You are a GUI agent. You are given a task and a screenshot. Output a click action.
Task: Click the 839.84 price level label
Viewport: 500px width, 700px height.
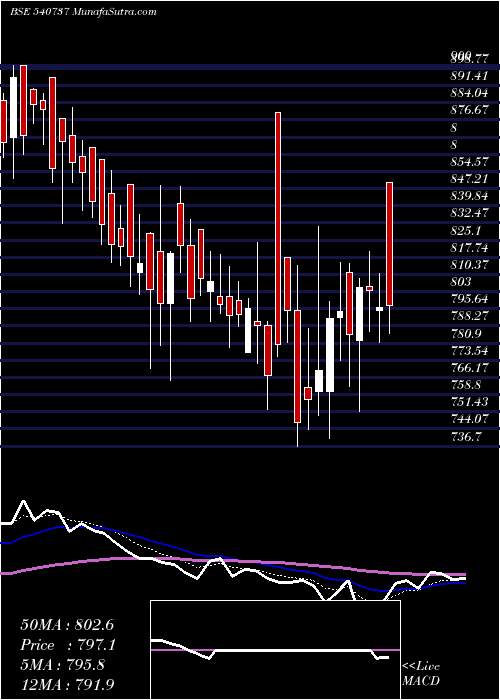pyautogui.click(x=469, y=196)
